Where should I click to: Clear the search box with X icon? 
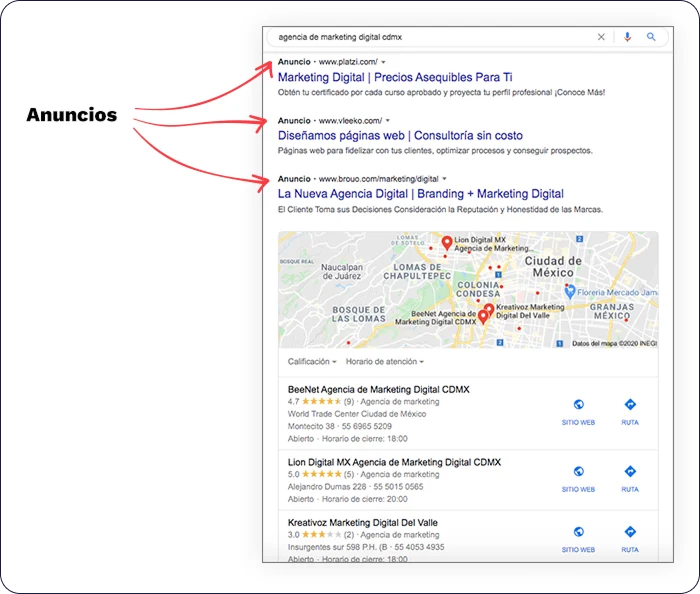point(601,37)
